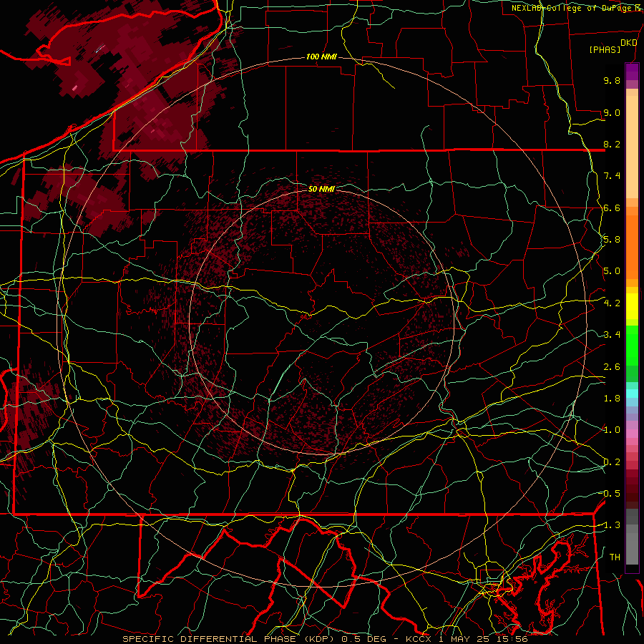This screenshot has height=644, width=644.
Task: Pick the cyan band of the color bar
Action: point(632,394)
